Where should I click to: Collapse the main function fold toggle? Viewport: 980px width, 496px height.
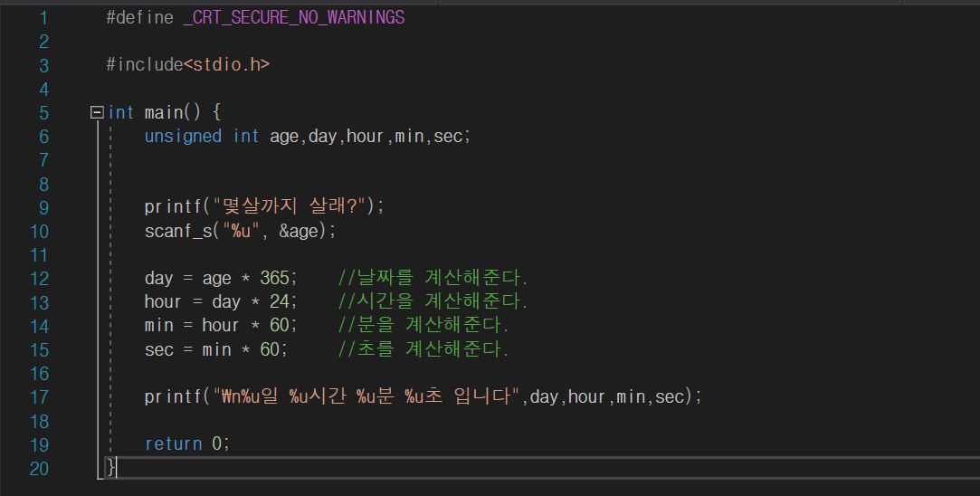click(x=97, y=112)
